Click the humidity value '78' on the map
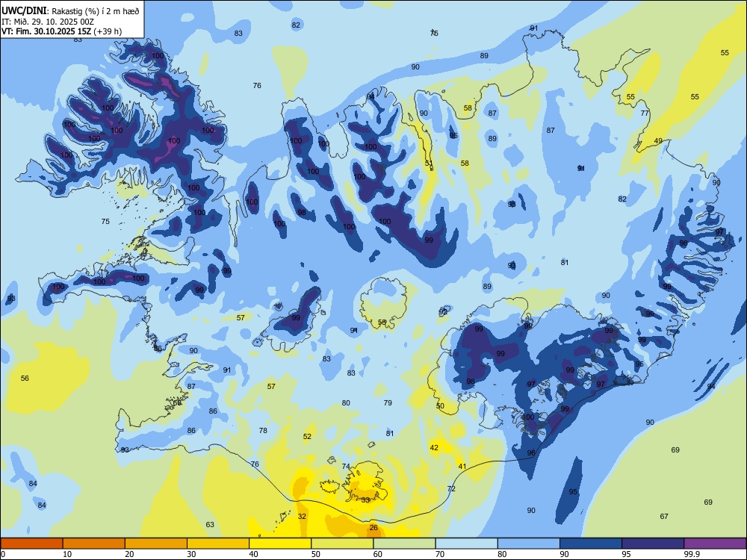747x560 pixels. (x=263, y=431)
